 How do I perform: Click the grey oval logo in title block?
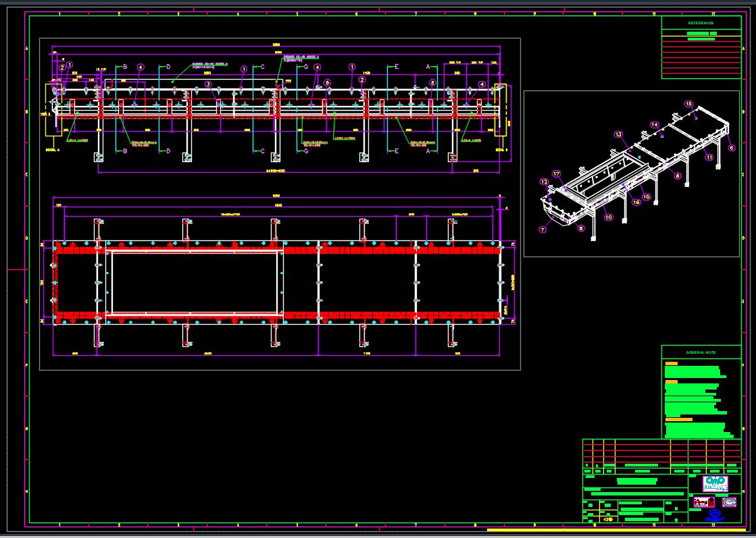[x=728, y=502]
